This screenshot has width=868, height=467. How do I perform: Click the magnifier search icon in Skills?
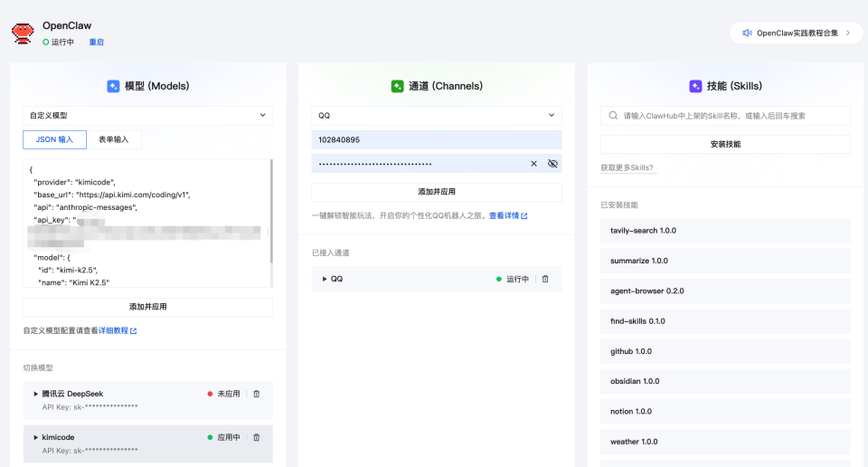(613, 116)
